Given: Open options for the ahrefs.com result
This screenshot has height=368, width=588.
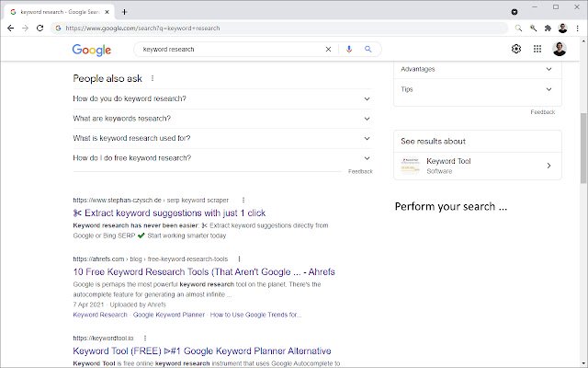Looking at the screenshot, I should pos(239,259).
